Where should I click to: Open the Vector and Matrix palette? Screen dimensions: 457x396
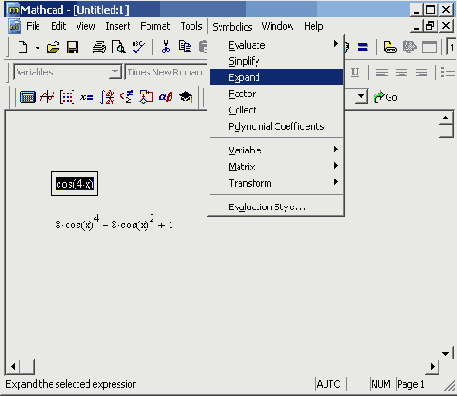click(x=67, y=97)
